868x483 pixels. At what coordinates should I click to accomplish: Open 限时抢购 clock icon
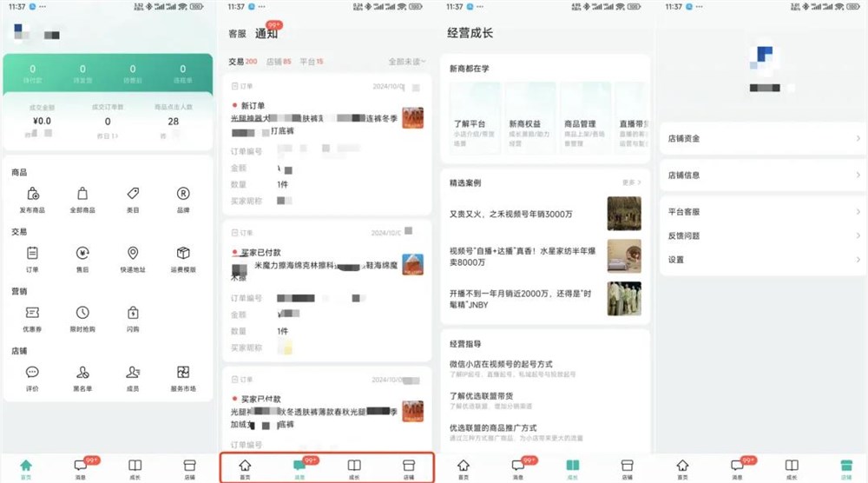[82, 313]
